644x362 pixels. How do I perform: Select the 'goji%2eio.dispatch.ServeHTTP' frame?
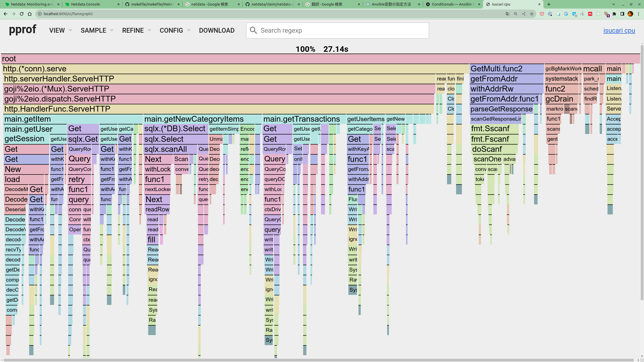point(219,99)
